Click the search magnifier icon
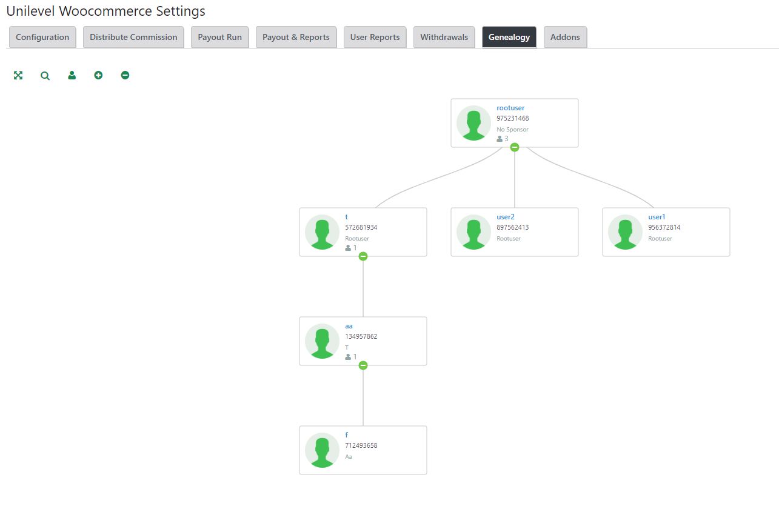Screen dimensions: 779x532 tap(45, 76)
